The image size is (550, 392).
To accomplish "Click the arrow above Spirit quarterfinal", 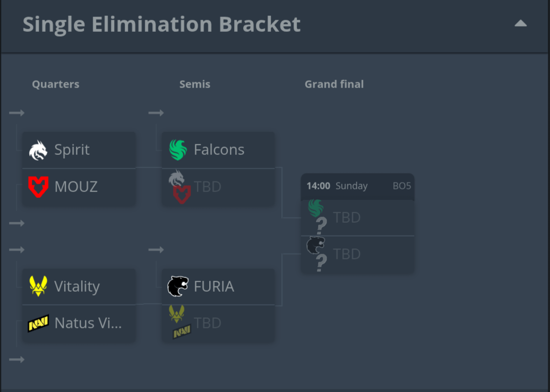I will pos(16,113).
